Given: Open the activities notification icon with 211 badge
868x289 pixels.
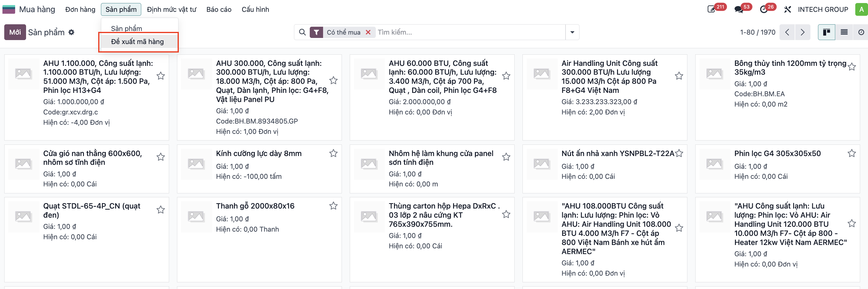Looking at the screenshot, I should [x=711, y=9].
